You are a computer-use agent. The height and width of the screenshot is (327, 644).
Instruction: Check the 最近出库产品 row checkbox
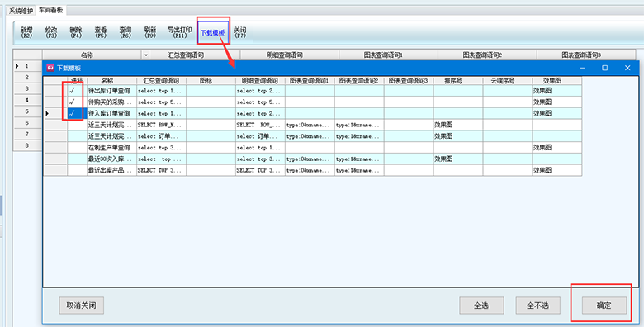(78, 170)
